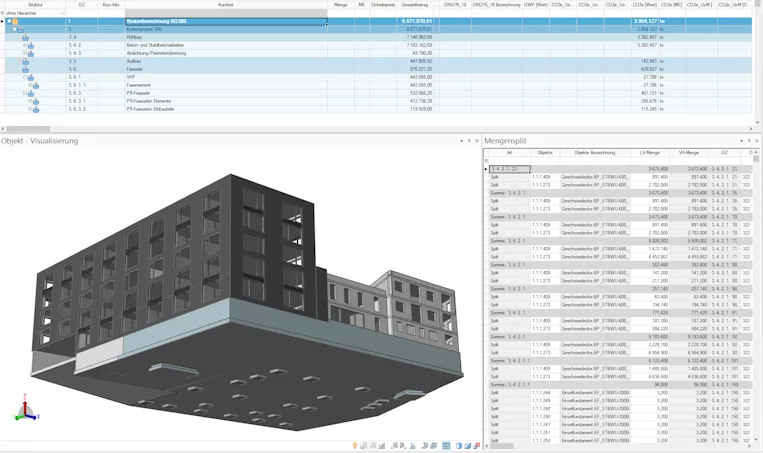Open the Objekt-Visualisierung panel options arrow

[x=461, y=141]
